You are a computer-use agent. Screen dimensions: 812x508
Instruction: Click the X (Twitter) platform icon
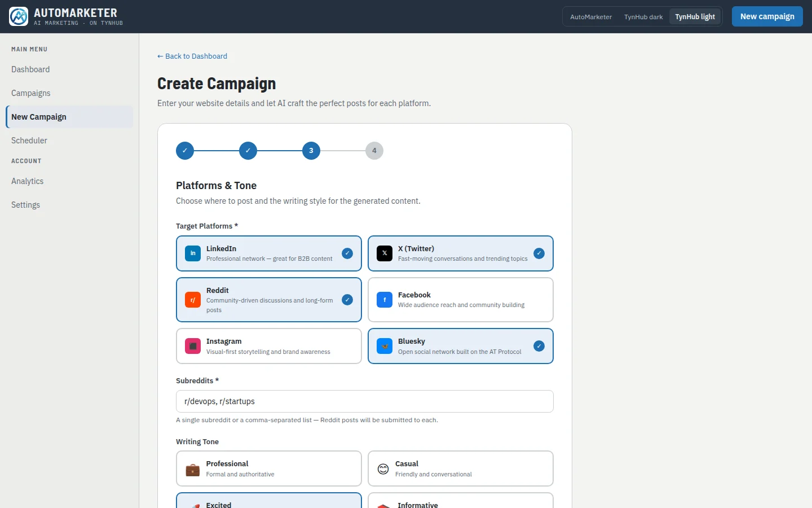385,253
